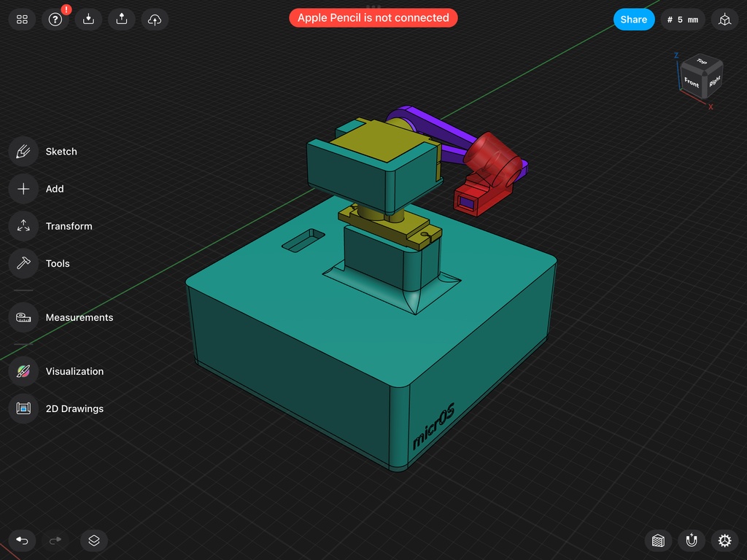Open the Sketch menu
Screen dimensions: 747x560
click(x=23, y=152)
